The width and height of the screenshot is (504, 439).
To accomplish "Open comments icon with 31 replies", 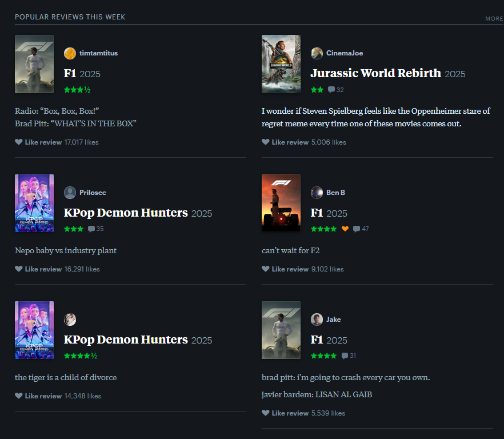I will (x=345, y=356).
